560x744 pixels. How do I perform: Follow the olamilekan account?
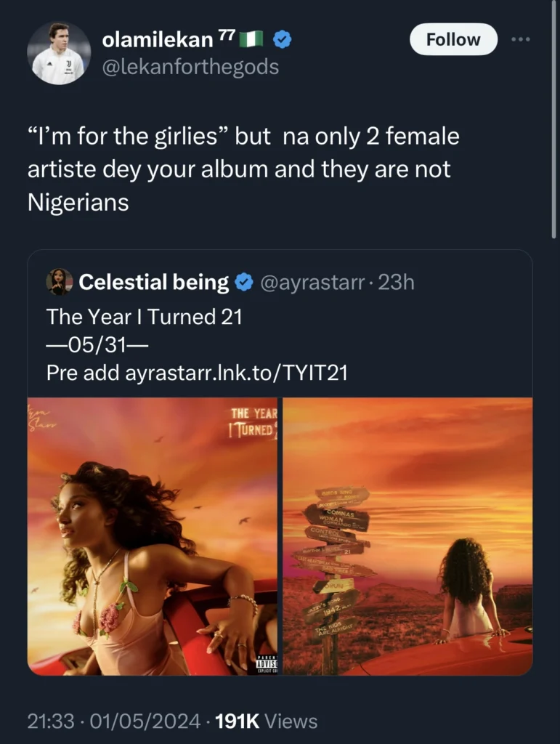pos(453,39)
